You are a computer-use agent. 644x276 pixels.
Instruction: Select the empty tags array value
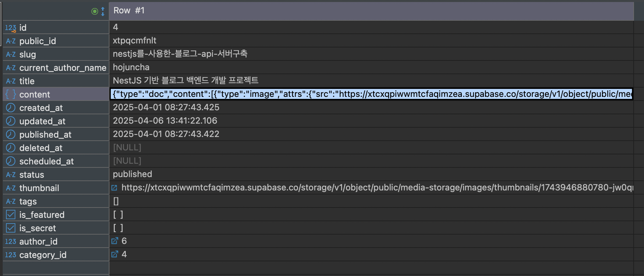click(x=116, y=201)
